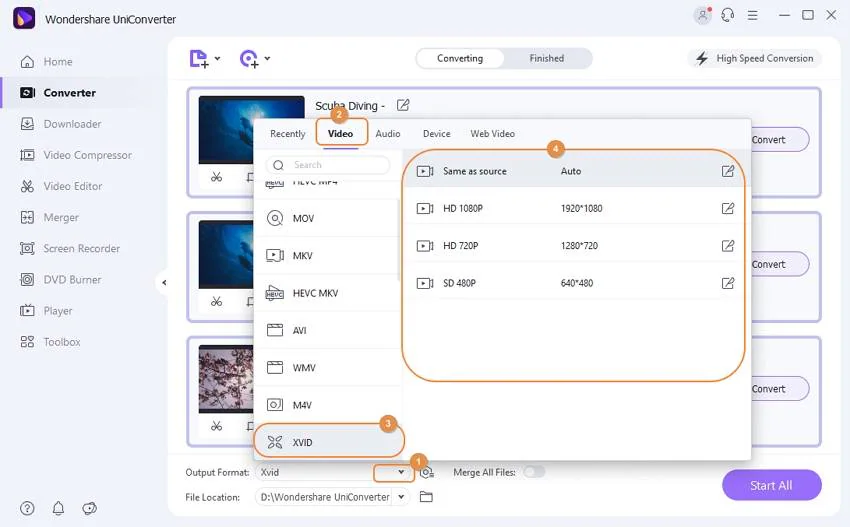This screenshot has height=527, width=850.
Task: Select HD 720P resolution preset
Action: click(575, 246)
